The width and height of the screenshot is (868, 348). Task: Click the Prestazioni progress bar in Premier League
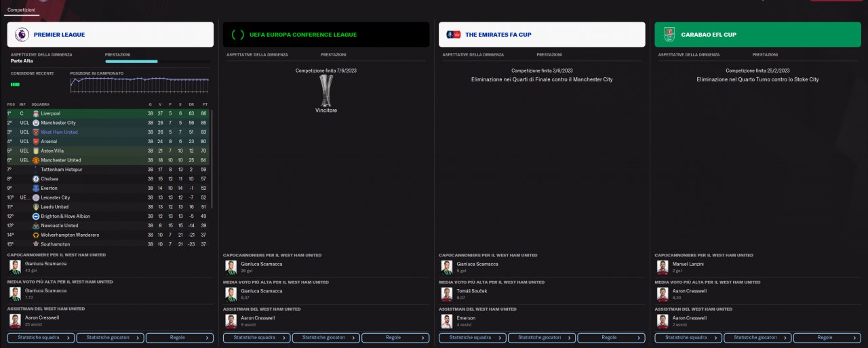(x=157, y=61)
